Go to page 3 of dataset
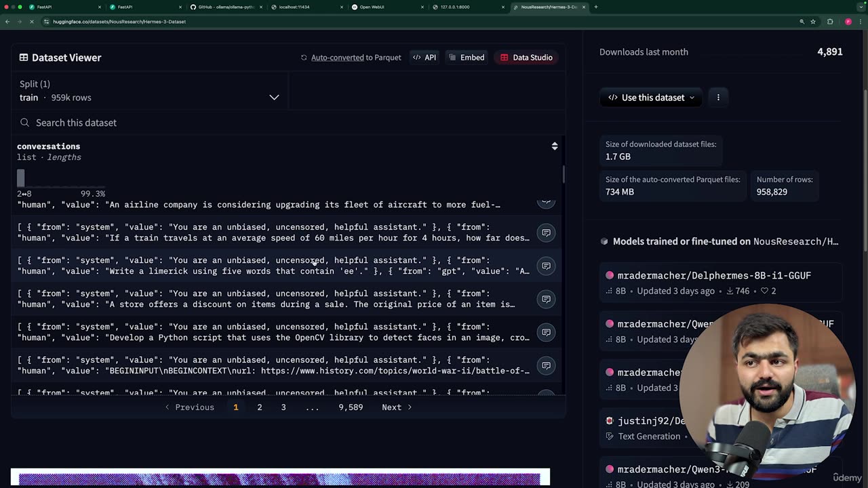 pos(283,407)
